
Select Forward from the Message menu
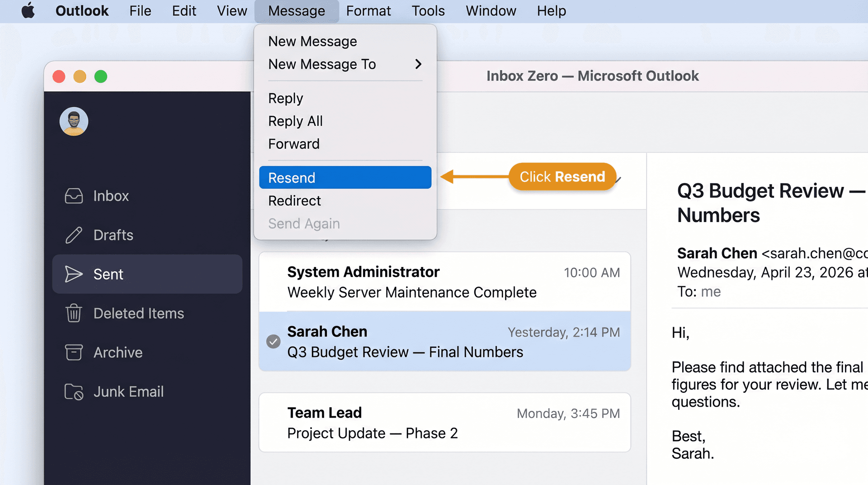(294, 143)
